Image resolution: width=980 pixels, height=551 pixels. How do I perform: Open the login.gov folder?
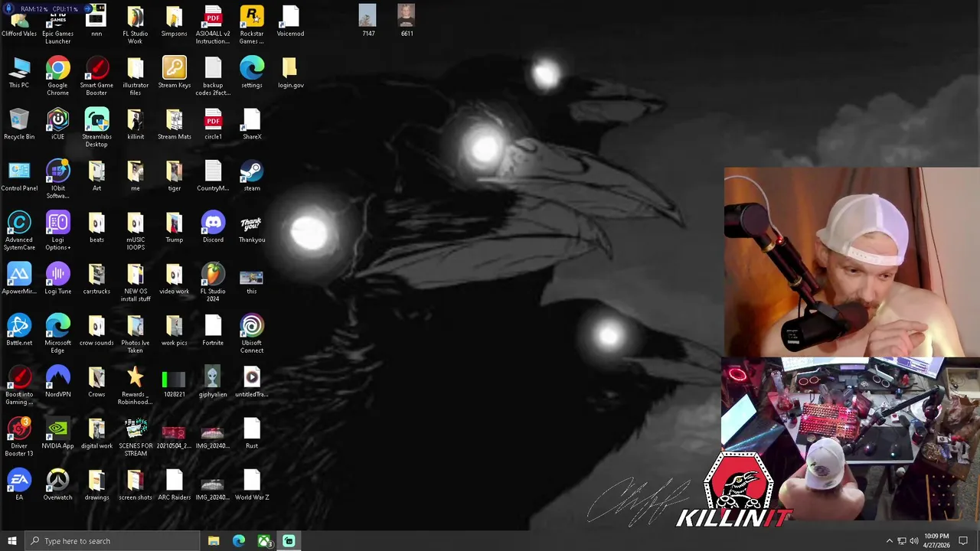[x=290, y=73]
